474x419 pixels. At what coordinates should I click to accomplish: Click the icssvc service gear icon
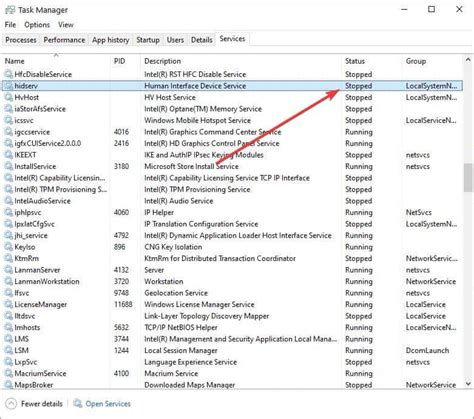(x=8, y=120)
